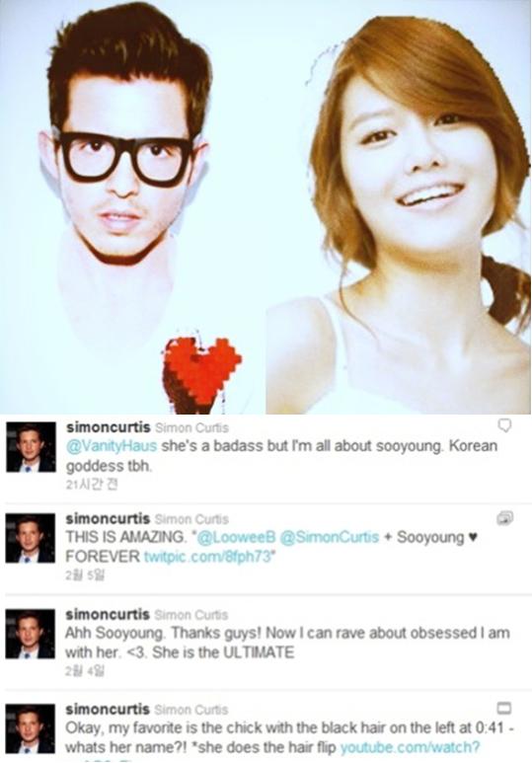Open the @SimonCurtis mention link
Viewport: 532px width, 763px height.
329,537
